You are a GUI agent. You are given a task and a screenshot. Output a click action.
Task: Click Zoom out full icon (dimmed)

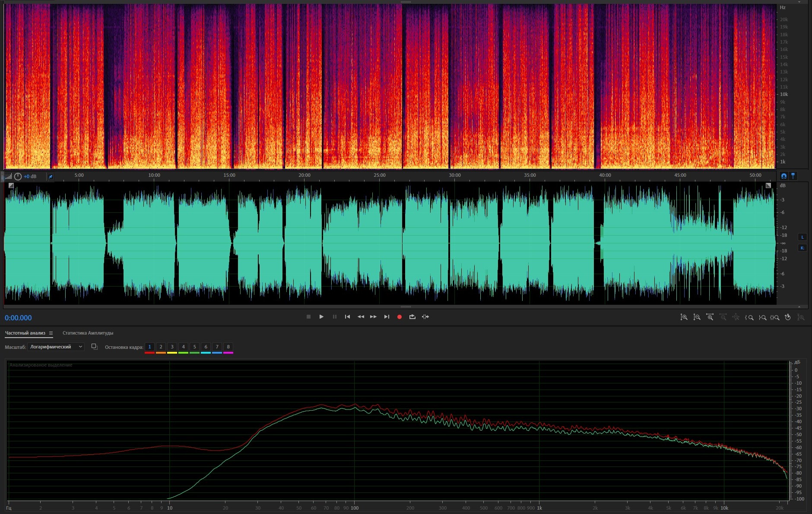[736, 317]
